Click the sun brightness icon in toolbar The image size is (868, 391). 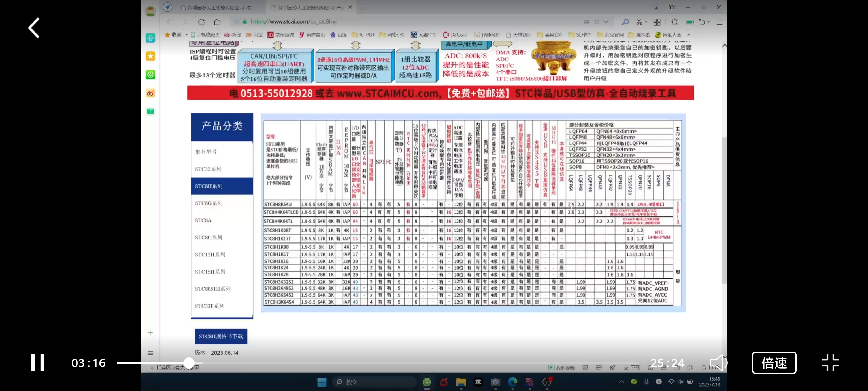tap(675, 22)
